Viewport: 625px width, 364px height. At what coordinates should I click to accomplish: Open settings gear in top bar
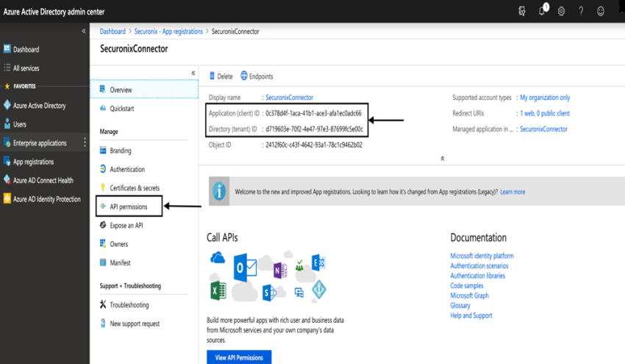click(x=561, y=11)
